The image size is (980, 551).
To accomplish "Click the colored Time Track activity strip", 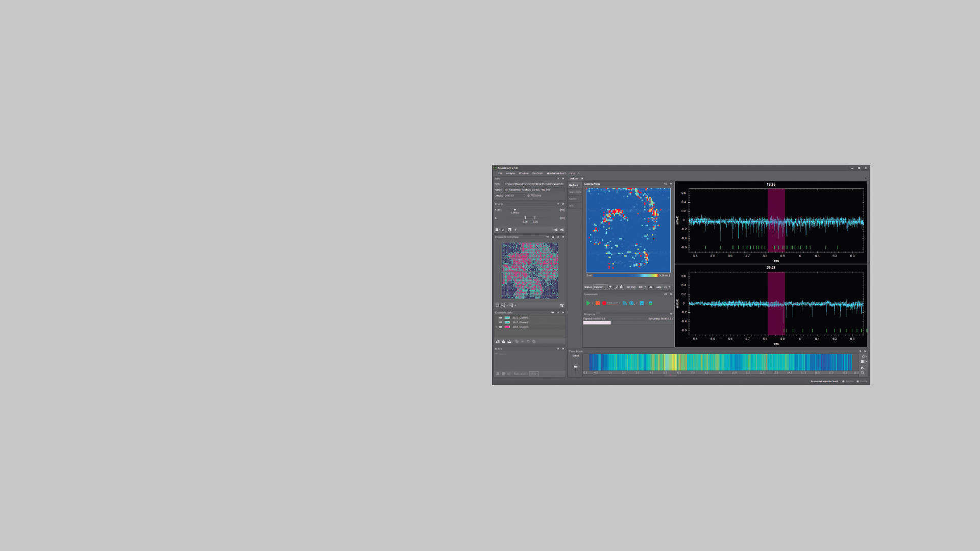I will pyautogui.click(x=720, y=362).
